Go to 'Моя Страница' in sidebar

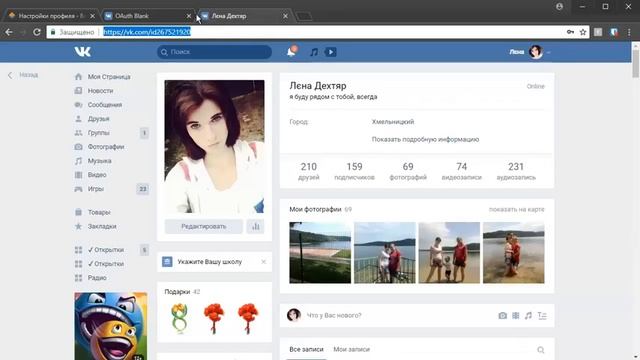coord(109,77)
